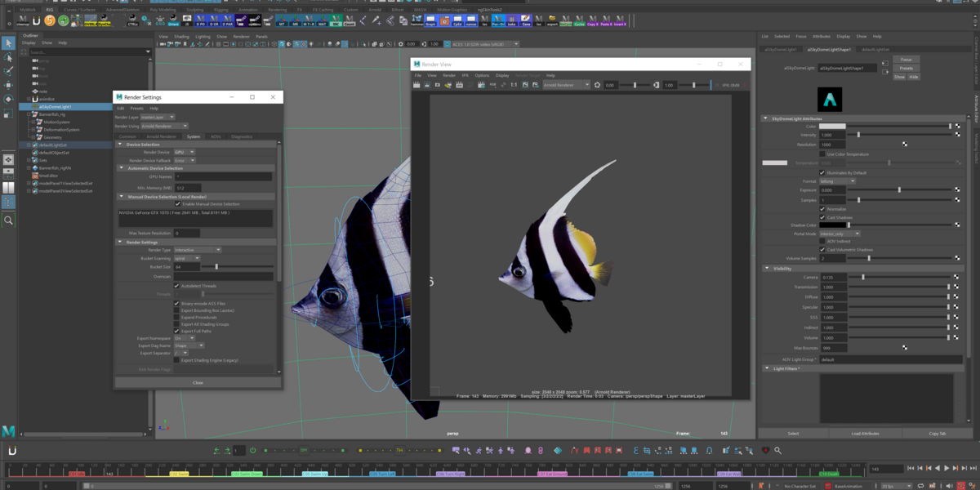Viewport: 980px width, 490px height.
Task: Open the IPR menu in Render View
Action: click(465, 75)
